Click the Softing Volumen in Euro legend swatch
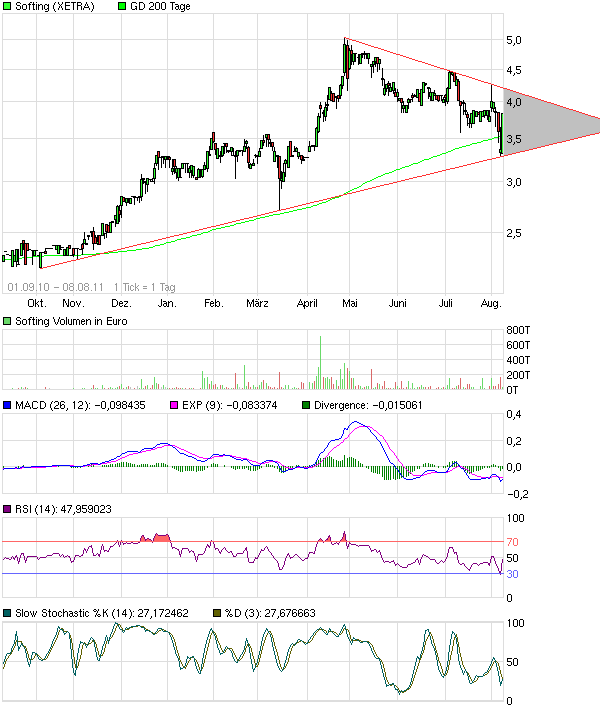The image size is (600, 710). click(x=8, y=321)
